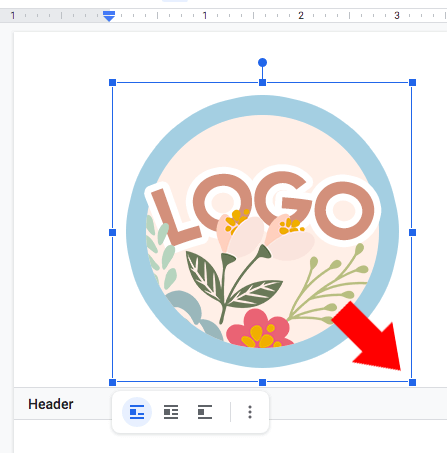Click the rotation handle above the logo
The height and width of the screenshot is (453, 447).
[x=262, y=62]
